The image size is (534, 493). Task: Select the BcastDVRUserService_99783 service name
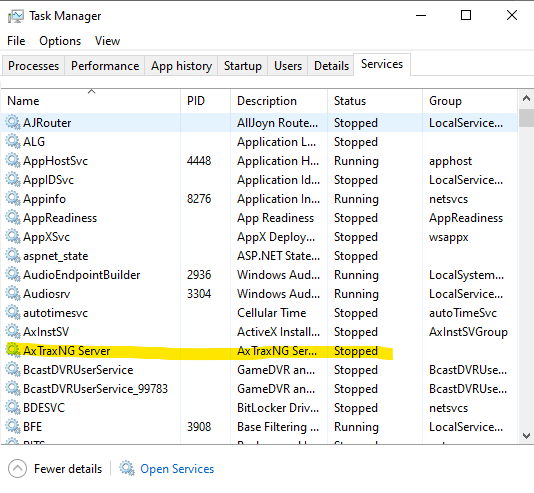(x=96, y=389)
